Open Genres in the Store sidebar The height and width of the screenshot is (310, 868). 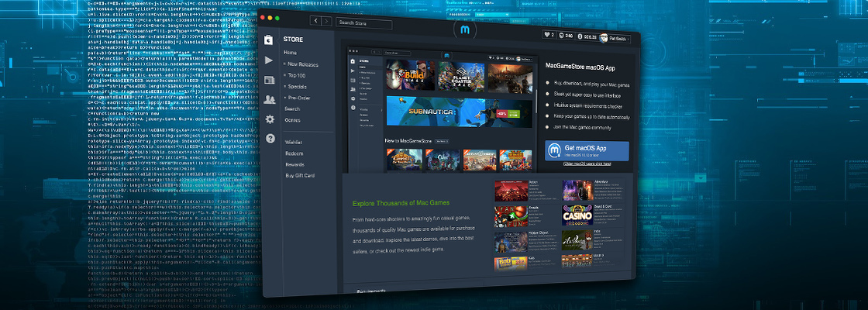(292, 120)
